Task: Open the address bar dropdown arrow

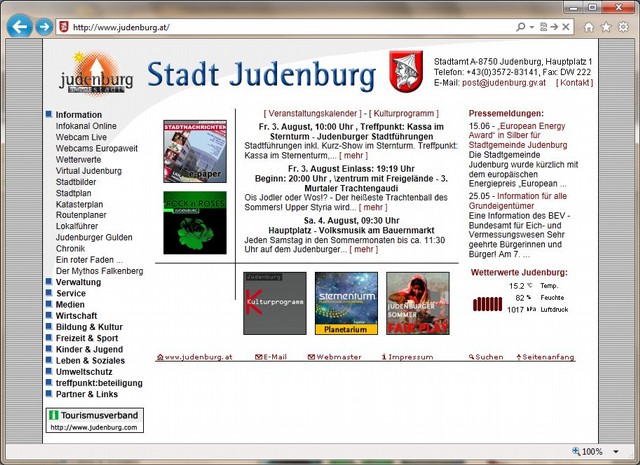Action: (532, 27)
